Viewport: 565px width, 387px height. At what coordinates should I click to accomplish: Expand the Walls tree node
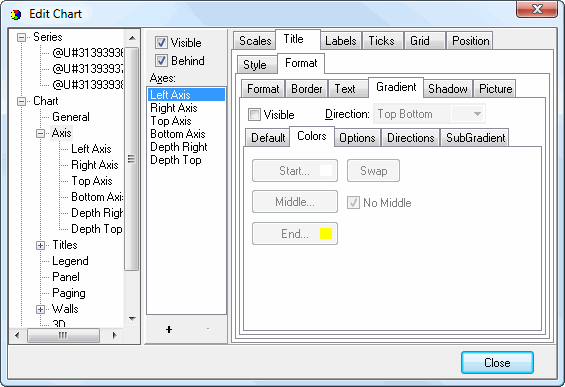40,310
